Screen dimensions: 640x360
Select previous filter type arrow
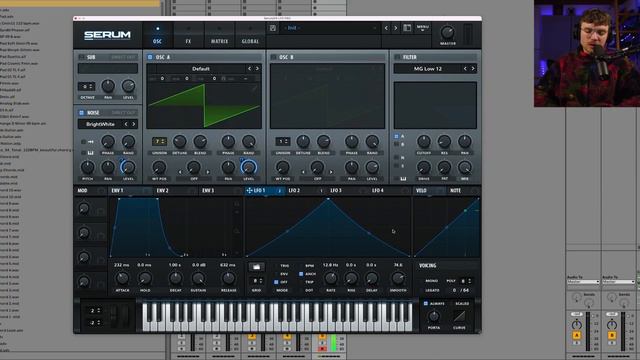(x=465, y=69)
